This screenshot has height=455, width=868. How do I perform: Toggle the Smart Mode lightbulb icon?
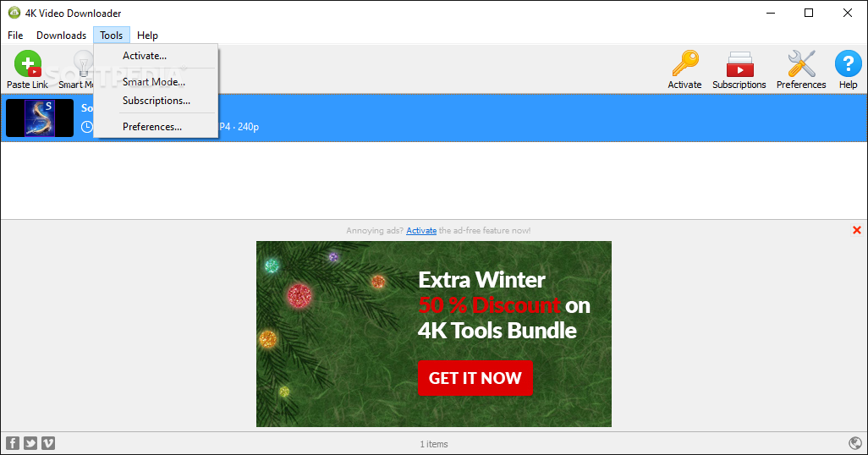[84, 63]
